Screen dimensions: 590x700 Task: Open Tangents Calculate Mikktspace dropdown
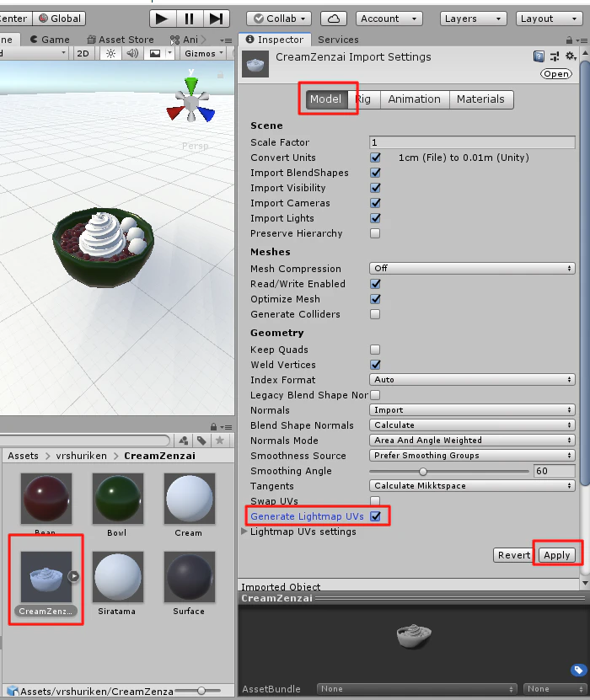click(472, 486)
